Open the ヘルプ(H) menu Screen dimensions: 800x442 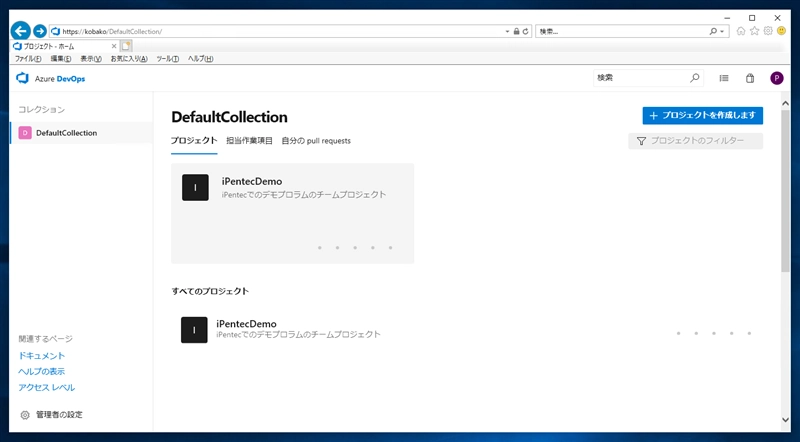(201, 59)
